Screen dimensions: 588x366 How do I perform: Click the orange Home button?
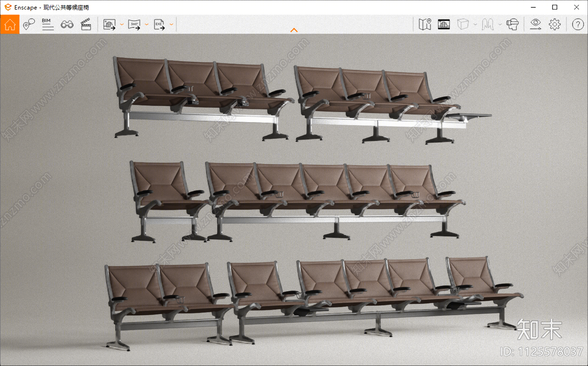(x=10, y=25)
